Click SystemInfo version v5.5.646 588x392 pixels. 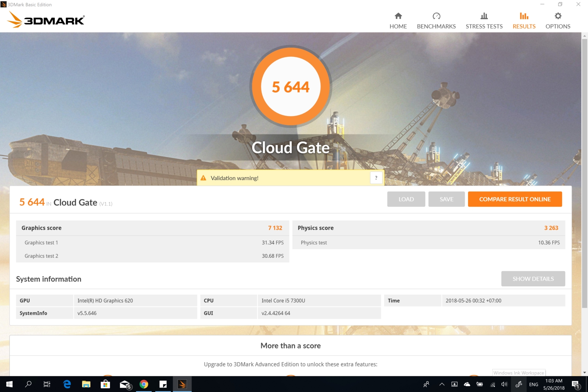point(87,313)
